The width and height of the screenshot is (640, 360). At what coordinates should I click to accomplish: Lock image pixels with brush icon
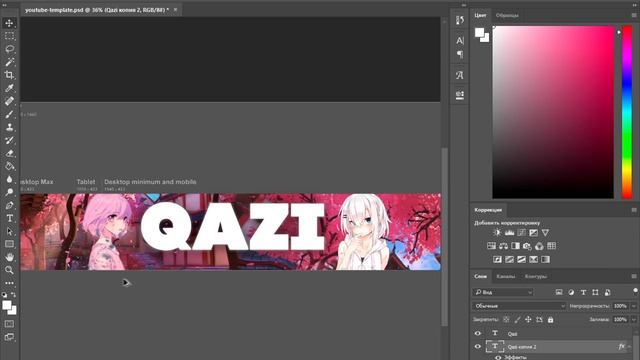point(517,320)
